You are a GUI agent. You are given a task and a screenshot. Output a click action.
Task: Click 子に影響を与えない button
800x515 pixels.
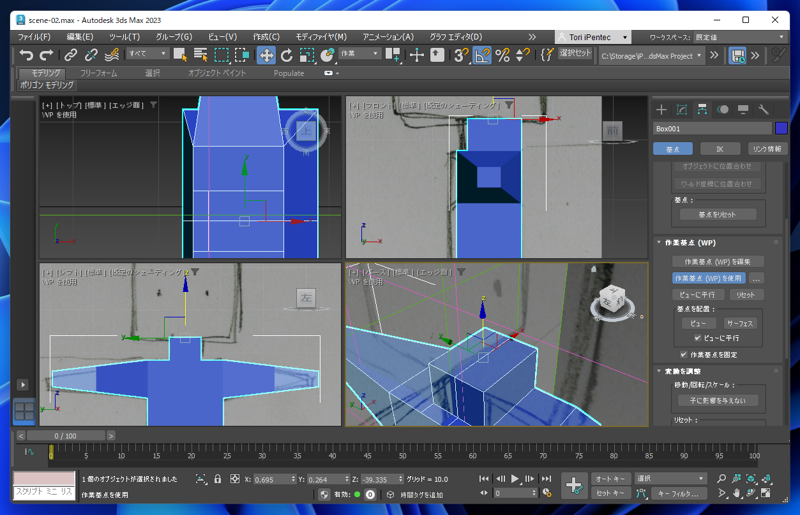[x=717, y=401]
